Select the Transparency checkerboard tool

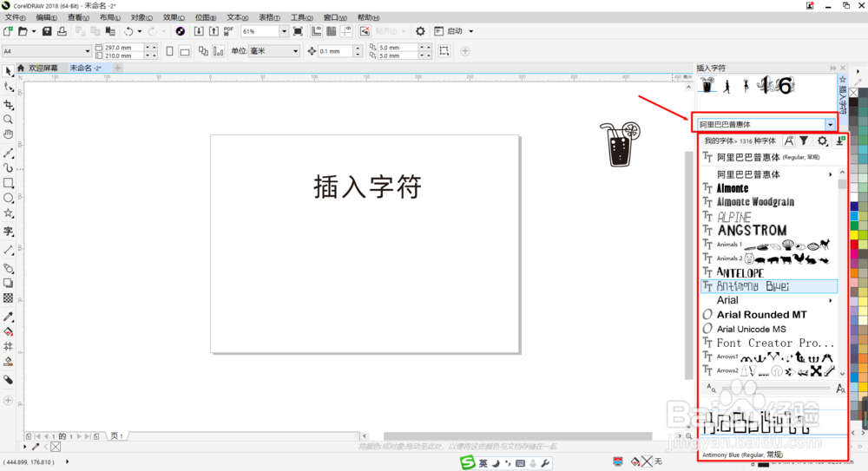(9, 298)
